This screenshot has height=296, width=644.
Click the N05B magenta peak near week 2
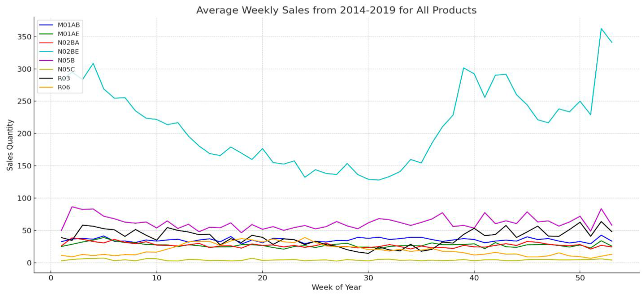(72, 207)
